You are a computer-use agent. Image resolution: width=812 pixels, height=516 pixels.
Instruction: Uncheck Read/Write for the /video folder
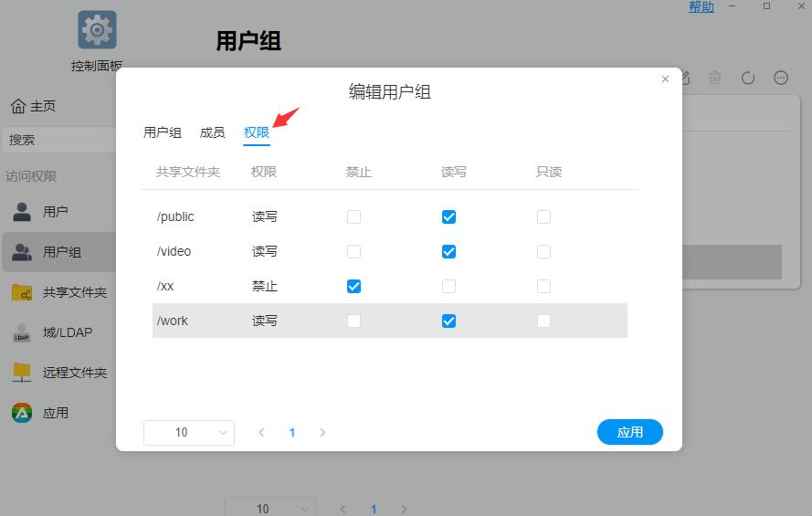click(x=449, y=251)
